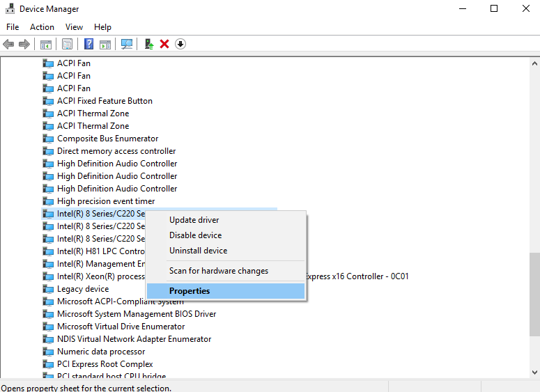Viewport: 540px width, 392px height.
Task: Click the blue Help question mark icon
Action: tap(88, 44)
